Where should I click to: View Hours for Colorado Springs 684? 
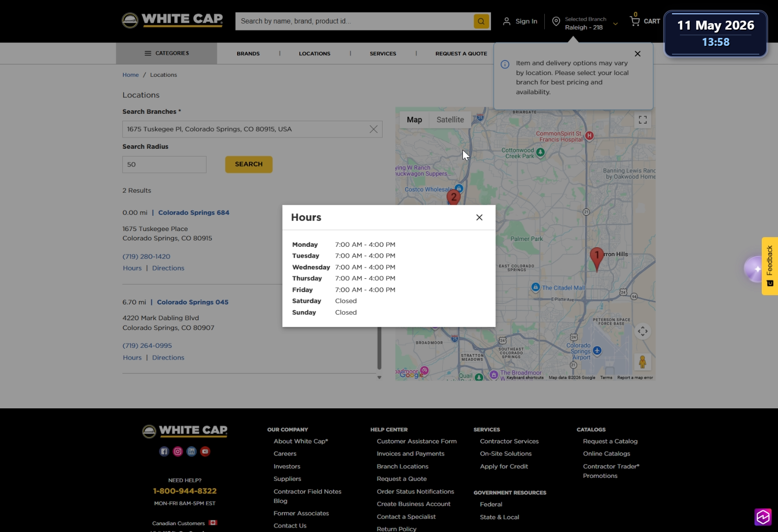point(132,268)
